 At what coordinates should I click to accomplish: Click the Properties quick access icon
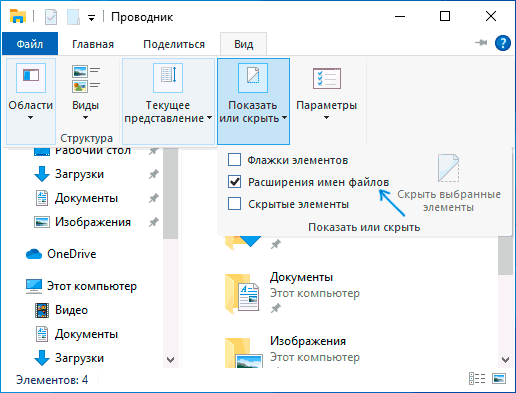(x=51, y=17)
